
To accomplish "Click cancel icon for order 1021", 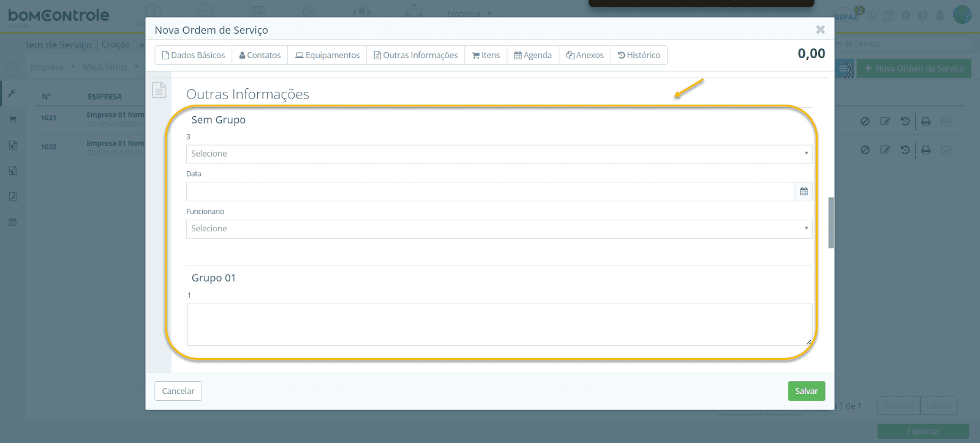I will click(x=865, y=121).
